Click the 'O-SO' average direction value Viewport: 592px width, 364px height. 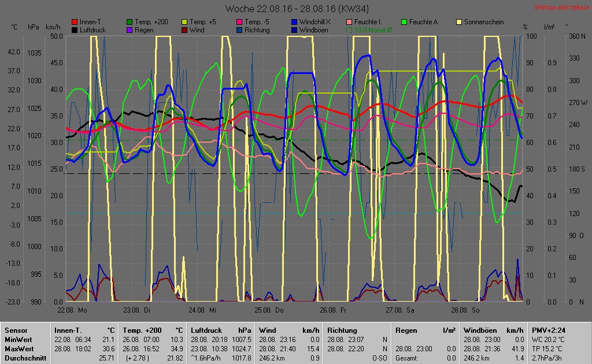click(x=379, y=358)
